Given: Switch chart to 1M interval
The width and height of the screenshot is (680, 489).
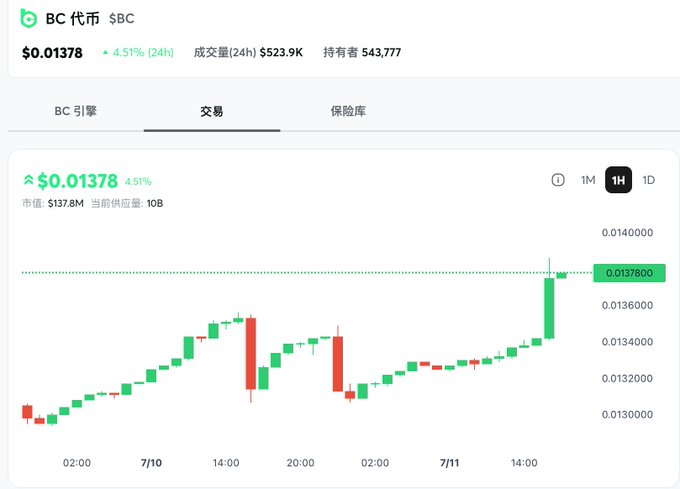Looking at the screenshot, I should click(588, 180).
